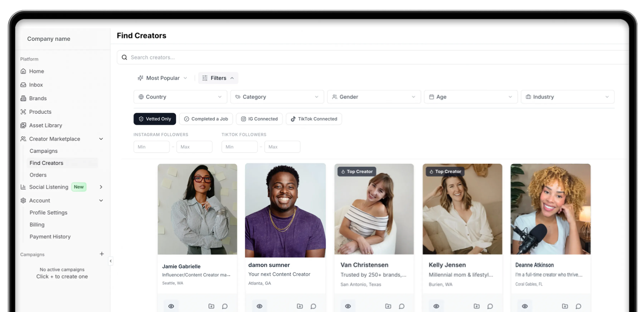The image size is (644, 312).
Task: Open the Industry dropdown
Action: pos(567,97)
